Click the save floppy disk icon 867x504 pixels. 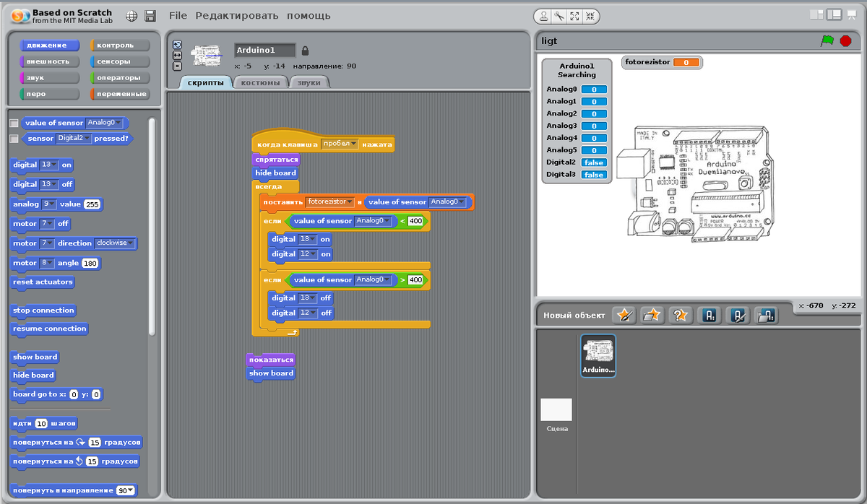coord(150,15)
